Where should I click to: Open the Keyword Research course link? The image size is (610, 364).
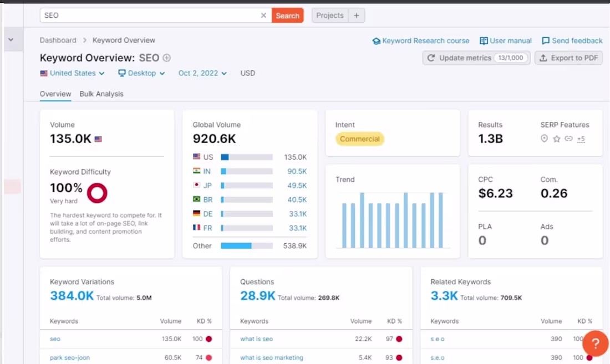421,41
